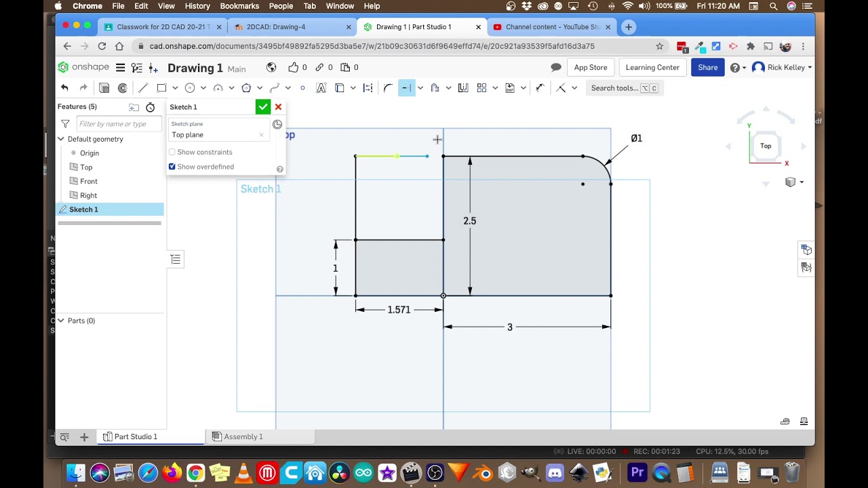Select the 3 point arc tool
Viewport: 868px width, 488px height.
(x=218, y=88)
